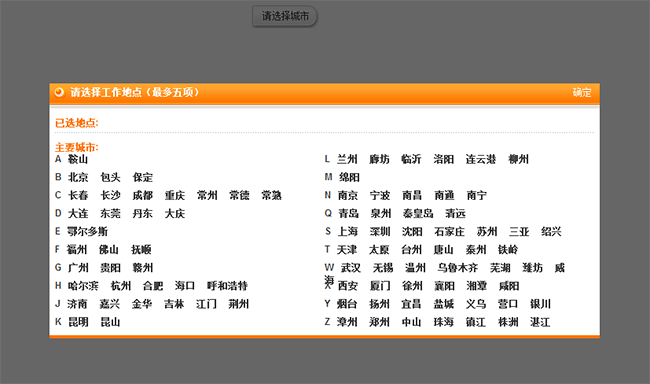
Task: Select the city 抚顺
Action: click(x=141, y=250)
